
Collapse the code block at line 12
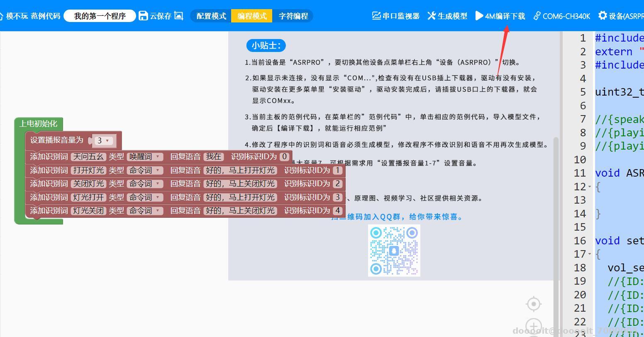590,187
